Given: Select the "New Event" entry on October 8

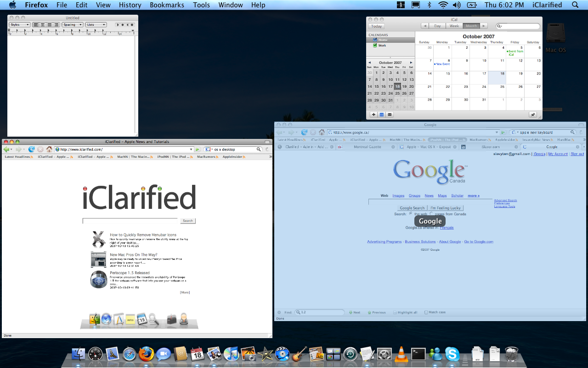Looking at the screenshot, I should pyautogui.click(x=442, y=64).
